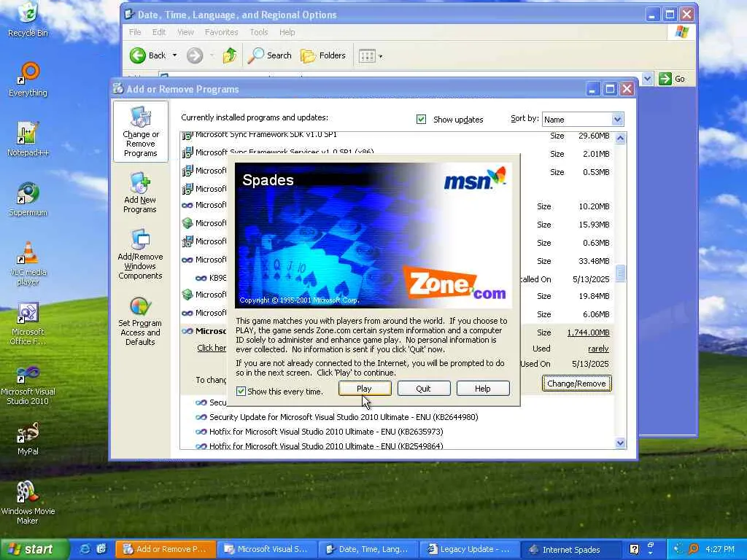Screen dimensions: 747x560
Task: Switch to Date, Time, Lang... taskbar button
Action: pyautogui.click(x=368, y=549)
